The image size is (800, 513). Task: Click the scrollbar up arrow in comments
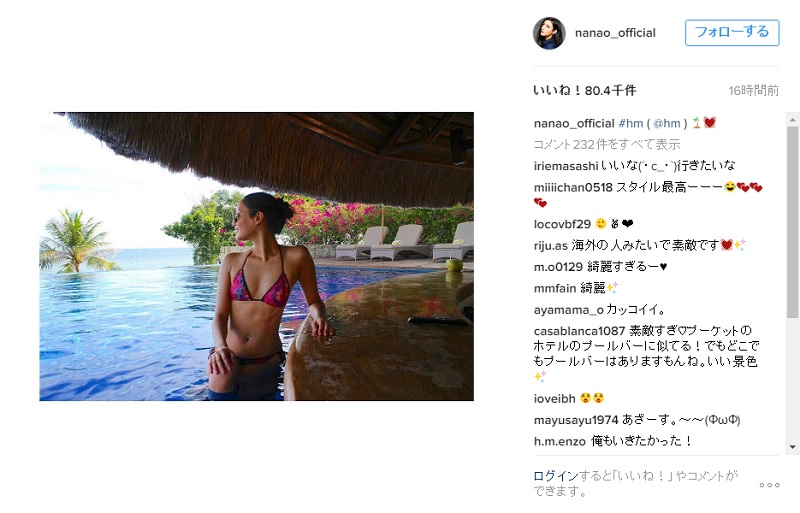click(792, 120)
